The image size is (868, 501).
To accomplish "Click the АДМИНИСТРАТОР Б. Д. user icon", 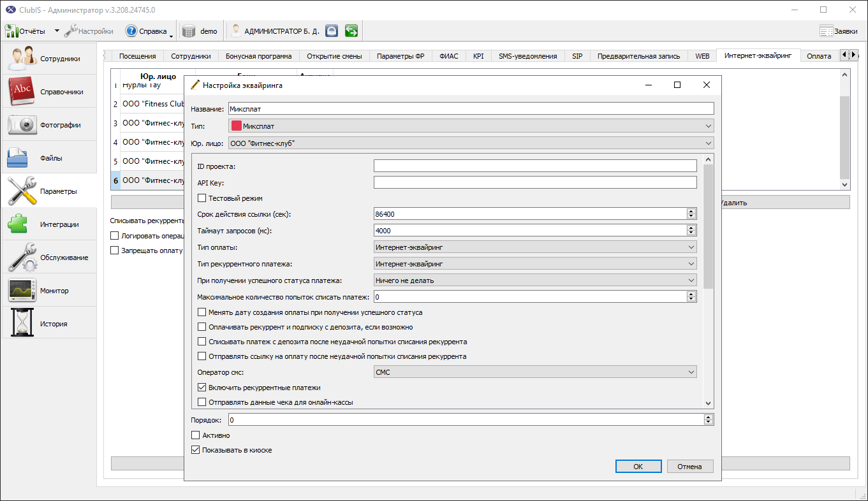I will (236, 31).
